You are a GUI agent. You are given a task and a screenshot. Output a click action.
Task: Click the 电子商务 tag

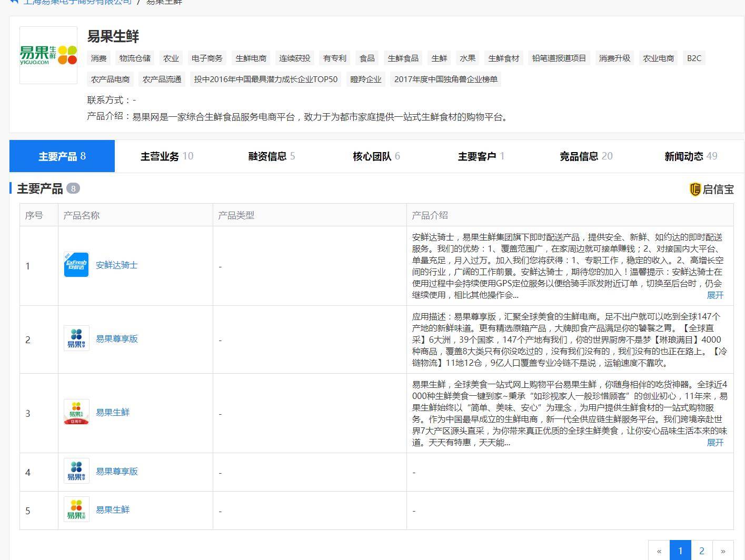(207, 58)
